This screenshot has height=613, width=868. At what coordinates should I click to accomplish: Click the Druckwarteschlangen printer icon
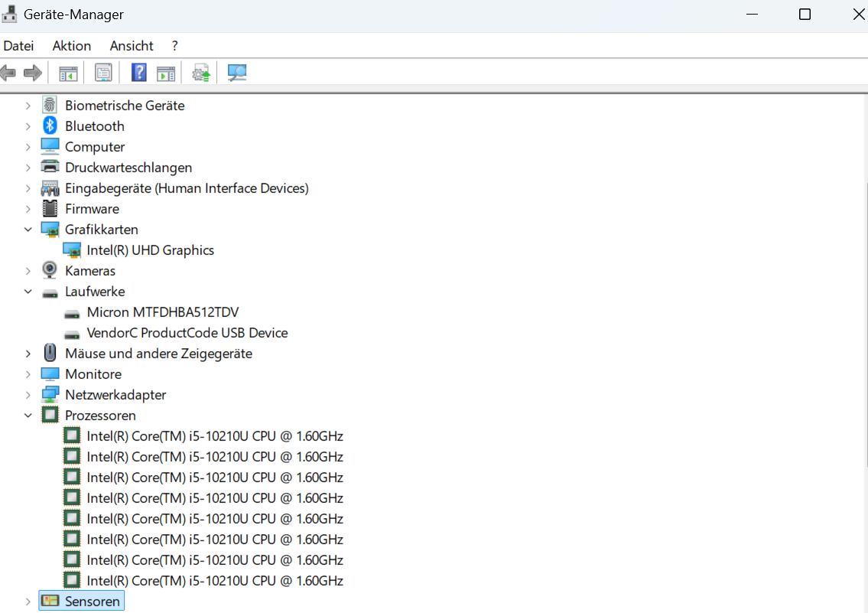(x=50, y=168)
